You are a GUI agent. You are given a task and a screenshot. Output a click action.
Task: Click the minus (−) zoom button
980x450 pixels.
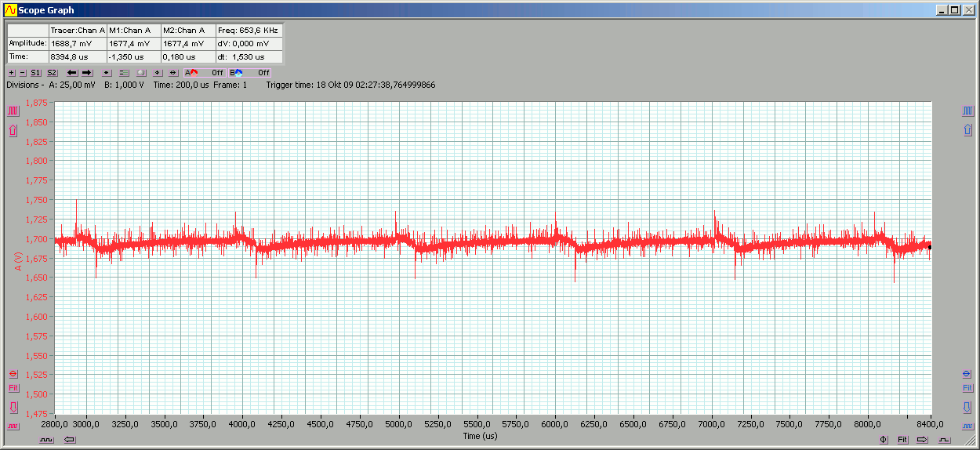click(x=23, y=72)
